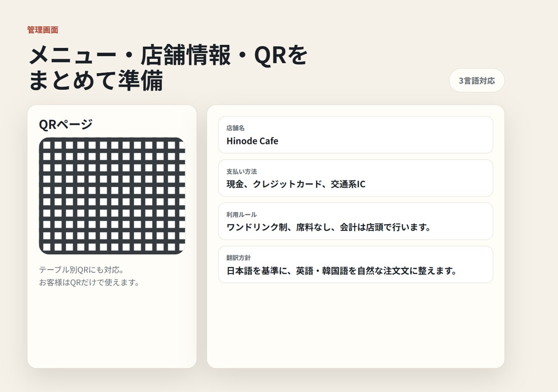Screen dimensions: 558x392
Task: Select the 翻訳方針 field
Action: 355,265
